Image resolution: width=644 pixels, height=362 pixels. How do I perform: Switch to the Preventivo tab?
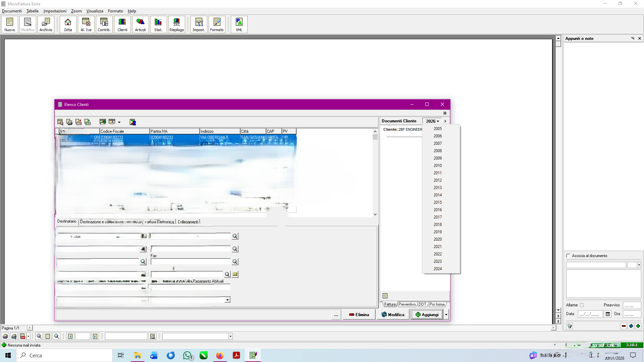coord(407,304)
